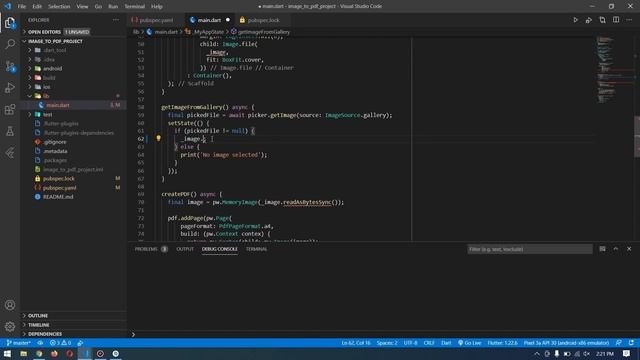Image resolution: width=640 pixels, height=360 pixels.
Task: Click the master branch indicator
Action: click(19, 343)
